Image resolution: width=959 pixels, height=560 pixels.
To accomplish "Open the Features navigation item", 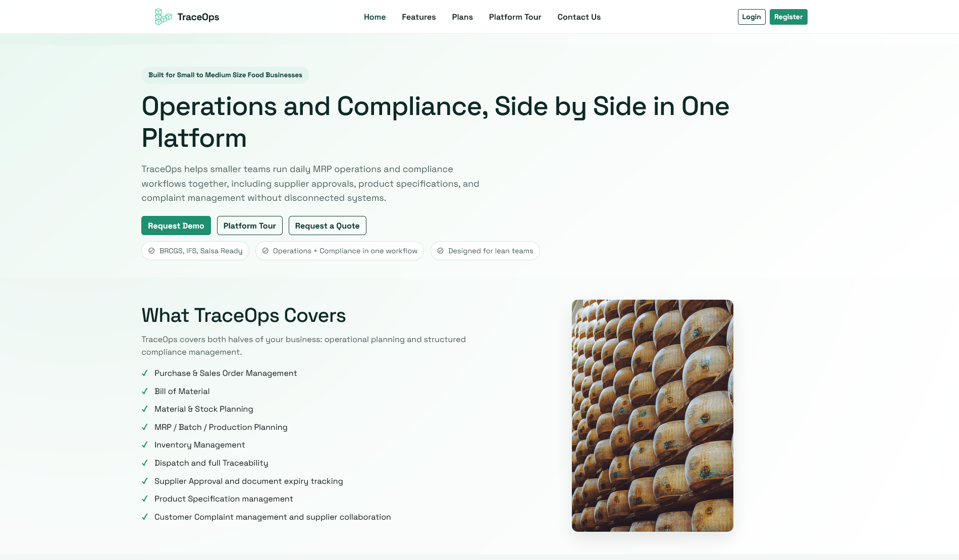I will (x=418, y=17).
